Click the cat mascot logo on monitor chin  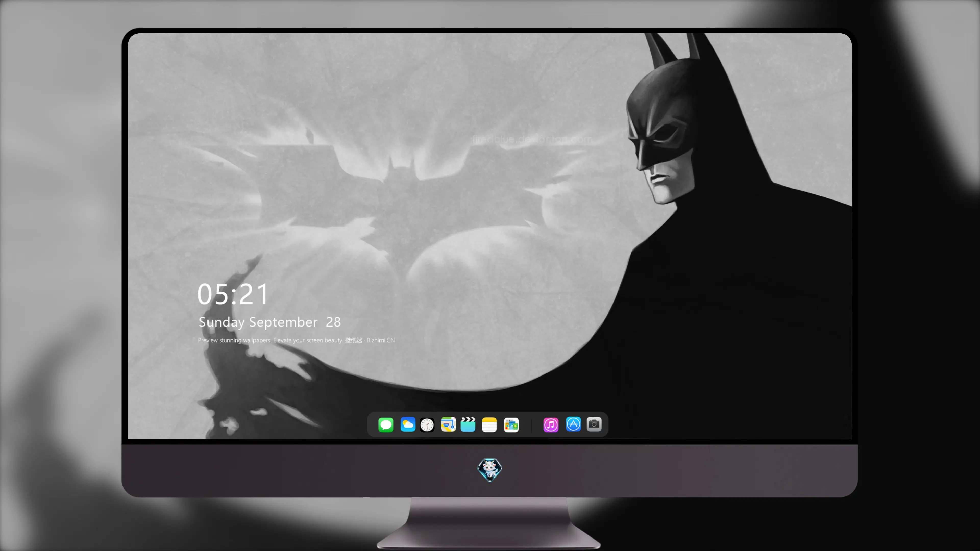[490, 470]
